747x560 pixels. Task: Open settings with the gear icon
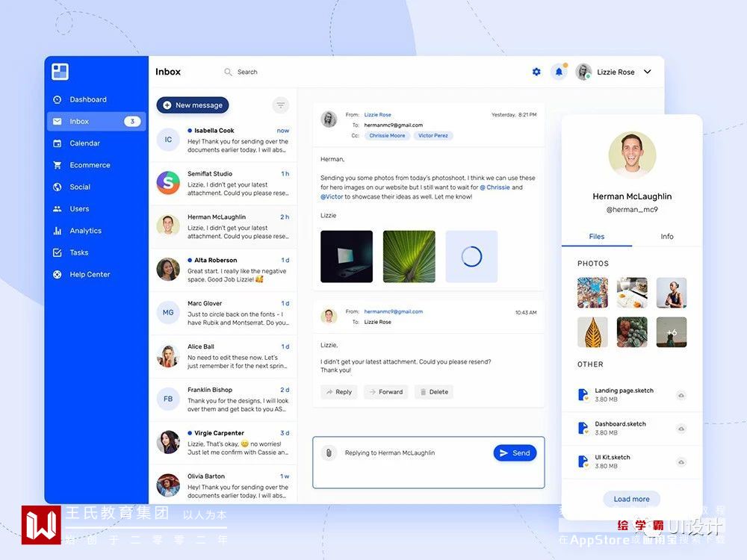point(536,72)
